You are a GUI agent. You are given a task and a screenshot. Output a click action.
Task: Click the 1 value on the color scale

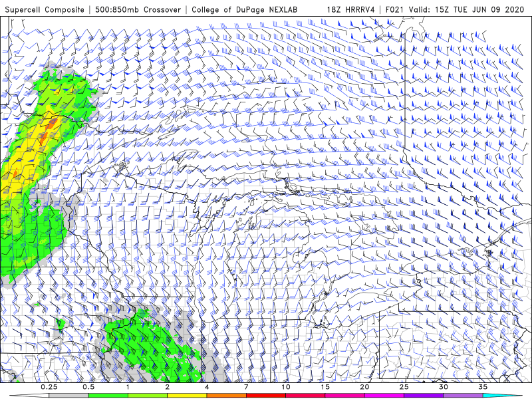(x=128, y=387)
